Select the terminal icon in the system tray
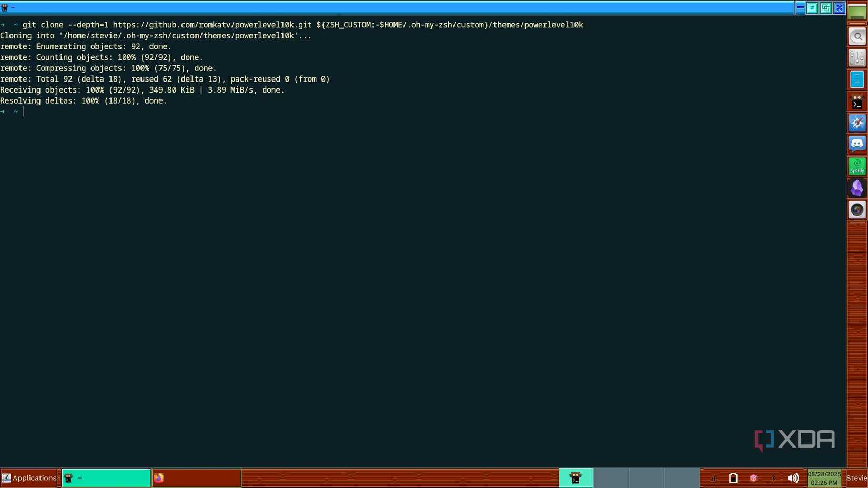 click(x=576, y=477)
